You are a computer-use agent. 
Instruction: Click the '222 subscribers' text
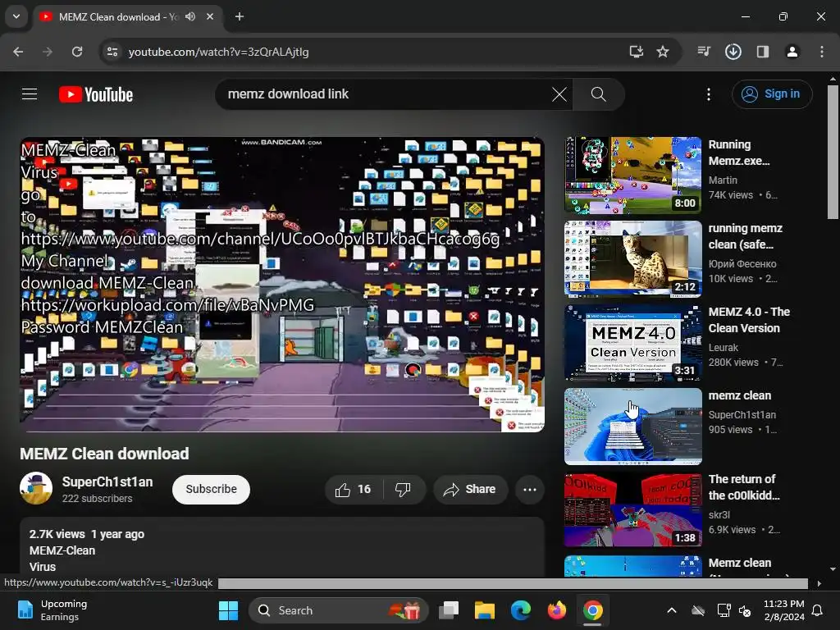pyautogui.click(x=97, y=498)
